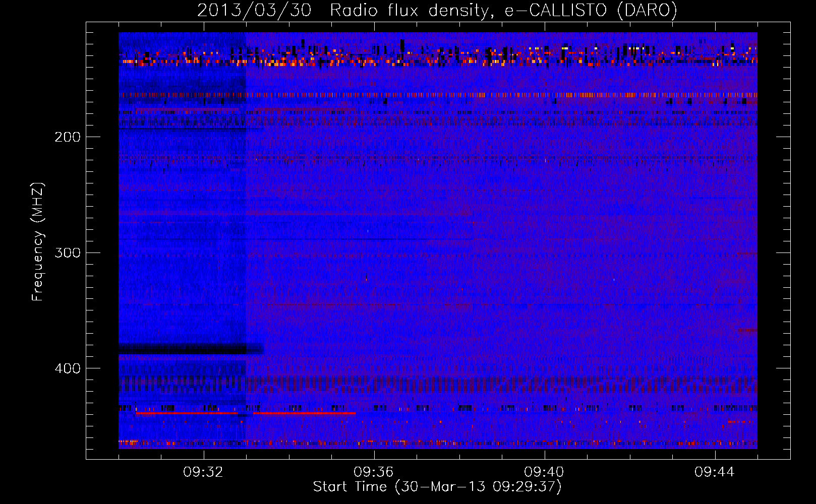The image size is (816, 504).
Task: Click the "09:36" time tick label
Action: pos(374,472)
